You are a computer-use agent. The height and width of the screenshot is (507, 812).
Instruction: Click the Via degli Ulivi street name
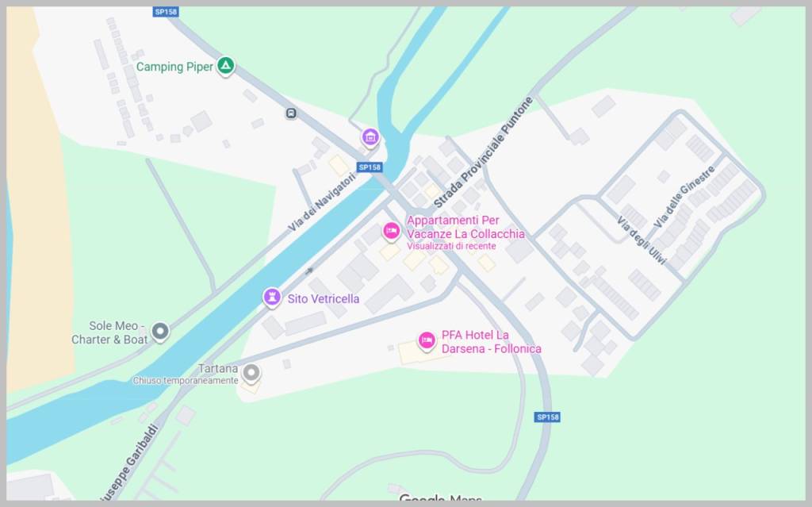coord(641,240)
